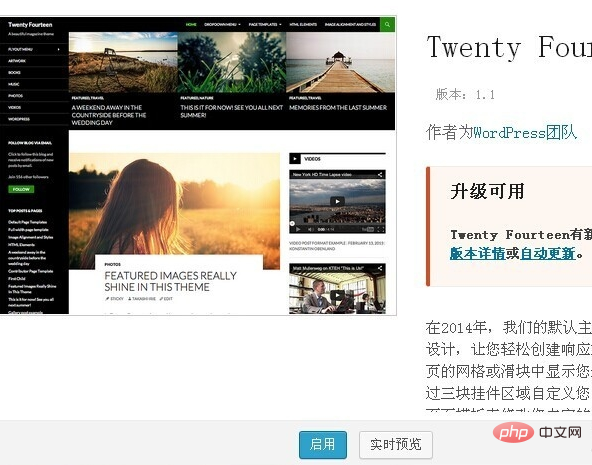This screenshot has height=465, width=592.
Task: Click the blue 启用 activate button
Action: pos(323,445)
